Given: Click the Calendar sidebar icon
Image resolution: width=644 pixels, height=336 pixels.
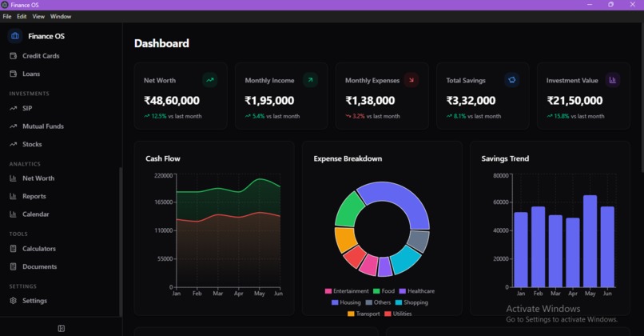Looking at the screenshot, I should [13, 214].
